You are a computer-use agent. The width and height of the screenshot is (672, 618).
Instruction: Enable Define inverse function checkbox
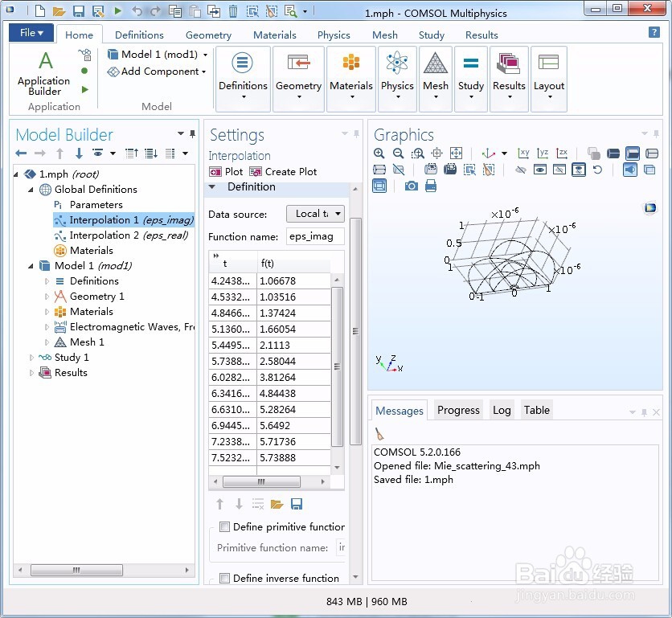pyautogui.click(x=224, y=578)
